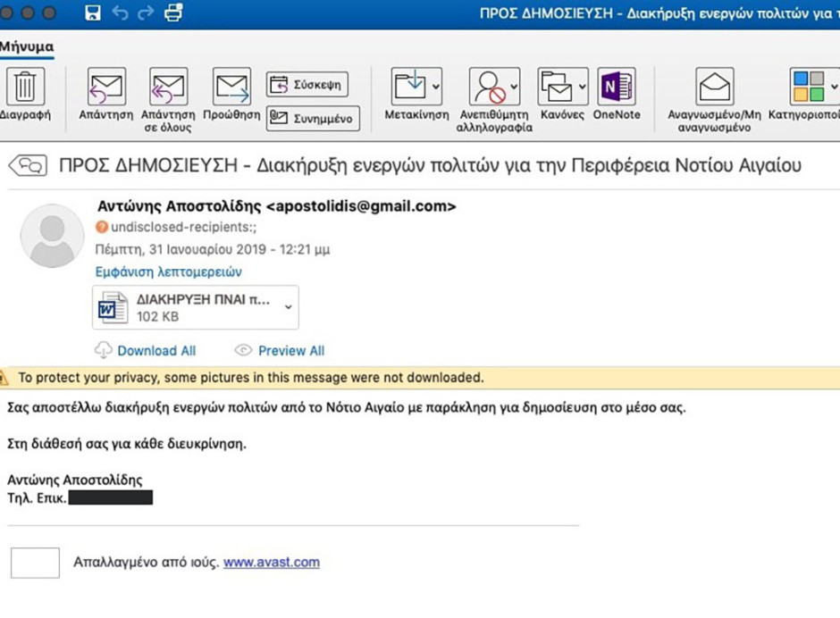Click the Απάντηση reply icon
840x618 pixels.
[106, 87]
